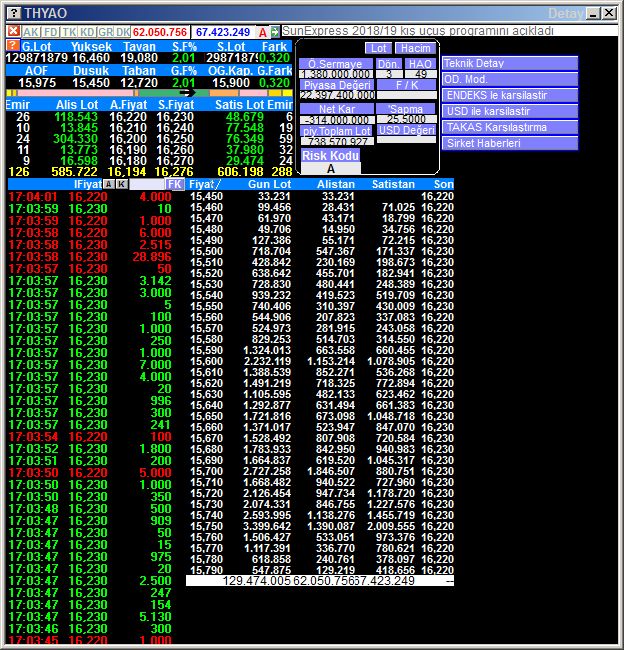Click ask lot 77.548 in the order book
This screenshot has height=650, width=624.
[245, 128]
